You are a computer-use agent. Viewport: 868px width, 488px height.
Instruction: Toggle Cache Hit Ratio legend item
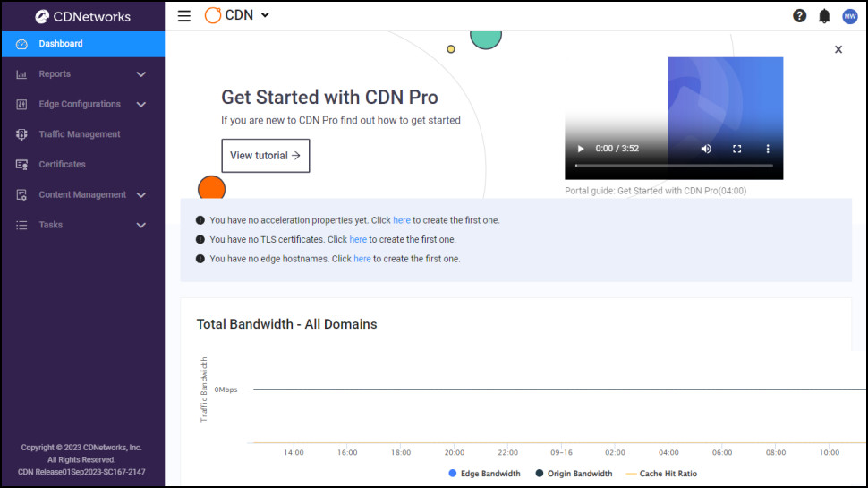pos(661,474)
